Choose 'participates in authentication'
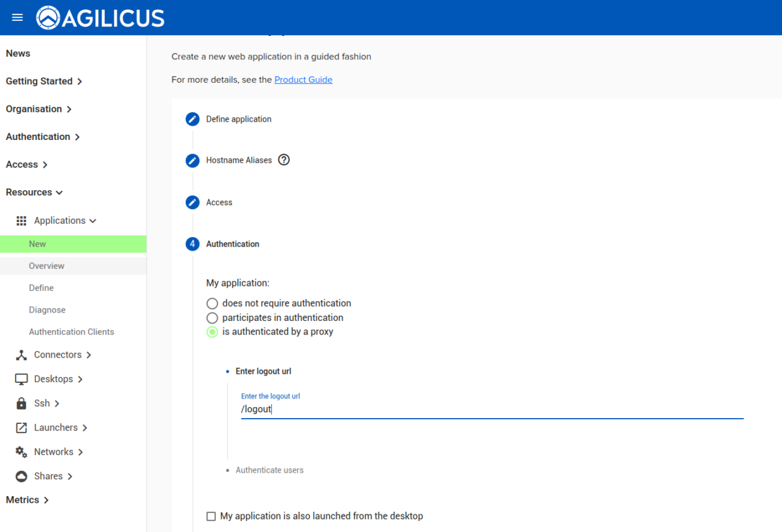 (212, 317)
